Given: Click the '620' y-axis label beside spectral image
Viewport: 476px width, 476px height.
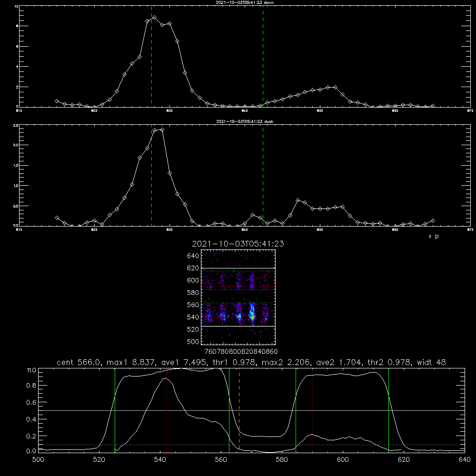Looking at the screenshot, I should click(x=193, y=268).
